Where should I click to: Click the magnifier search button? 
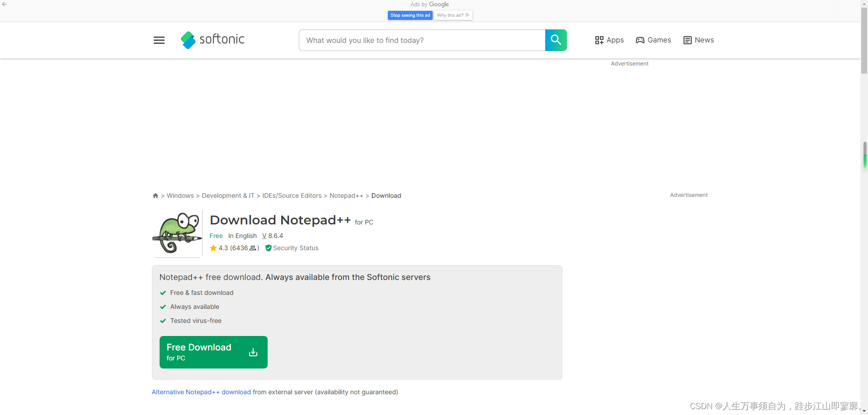[x=556, y=40]
